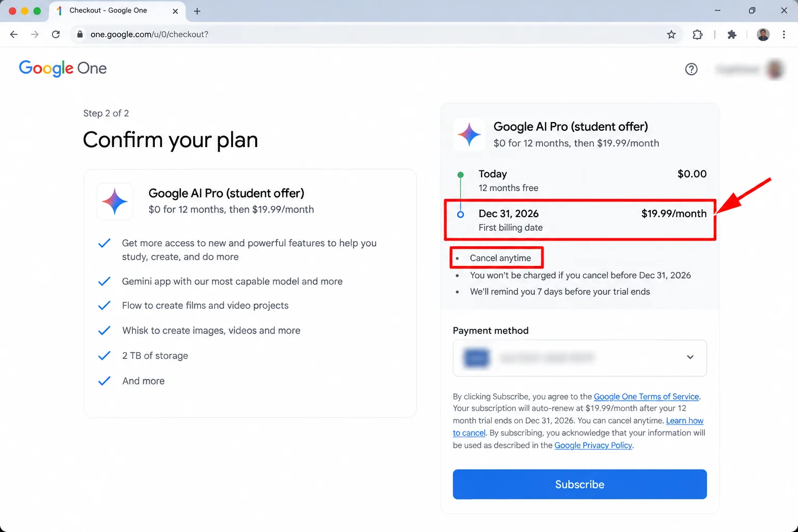Click the 'Payment method' heading
Image resolution: width=798 pixels, height=532 pixels.
(490, 331)
